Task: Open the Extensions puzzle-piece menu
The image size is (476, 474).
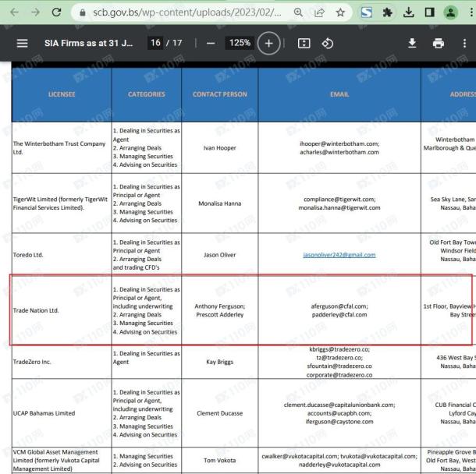Action: [x=387, y=12]
